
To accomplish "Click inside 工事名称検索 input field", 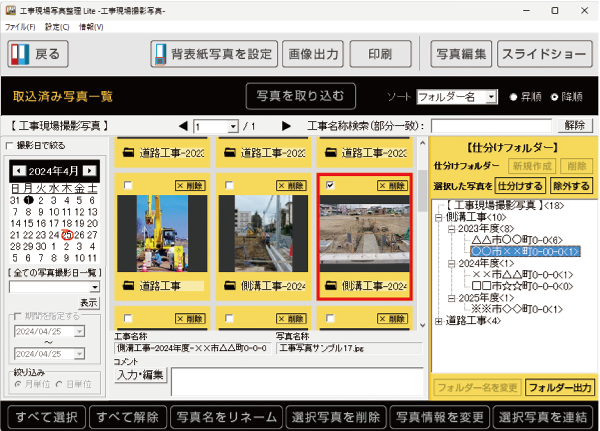I will pos(491,126).
